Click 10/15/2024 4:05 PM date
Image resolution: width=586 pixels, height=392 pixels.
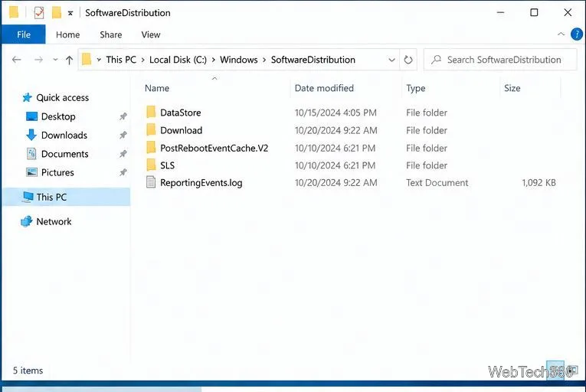coord(336,113)
